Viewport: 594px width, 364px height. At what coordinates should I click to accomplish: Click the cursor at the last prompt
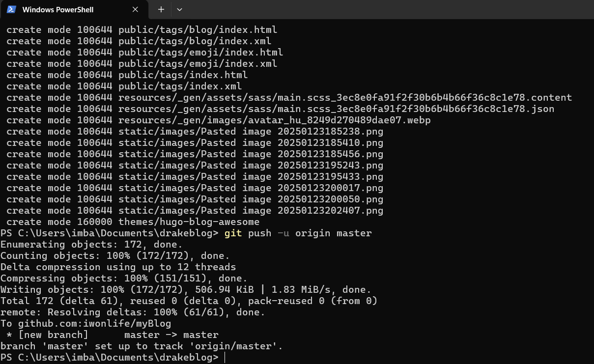click(225, 358)
